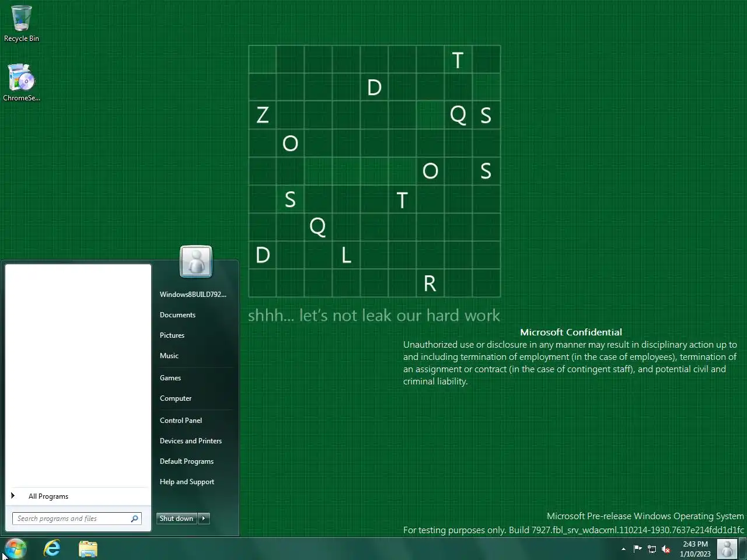
Task: Open Windows Explorer from the taskbar
Action: 88,549
